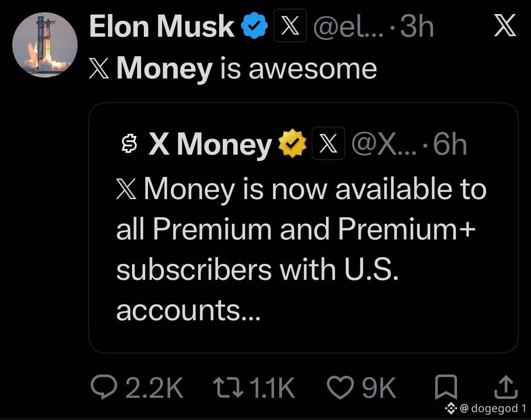531x420 pixels.
Task: Open the X Money account name in quoted post
Action: (210, 145)
